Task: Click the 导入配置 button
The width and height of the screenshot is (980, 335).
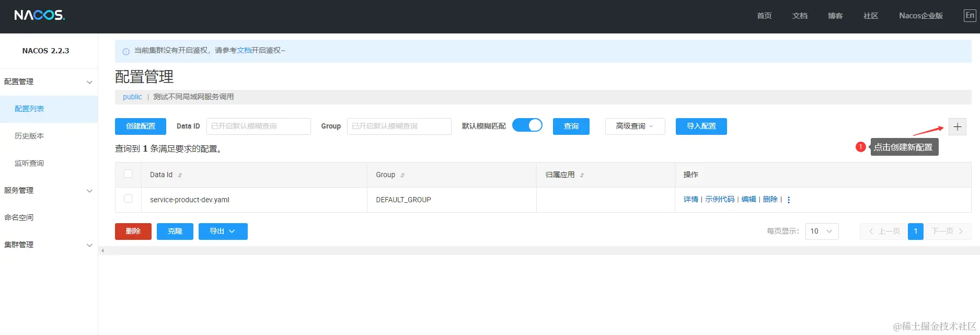Action: pos(701,126)
